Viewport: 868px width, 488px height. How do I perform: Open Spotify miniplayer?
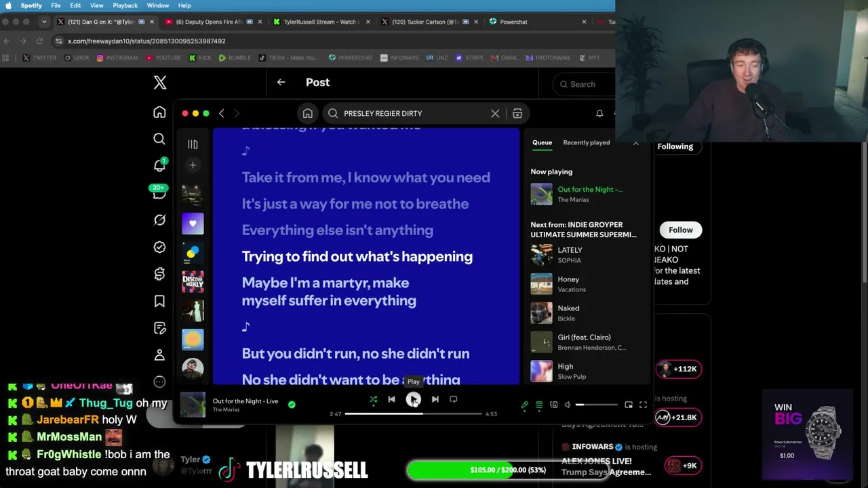629,405
